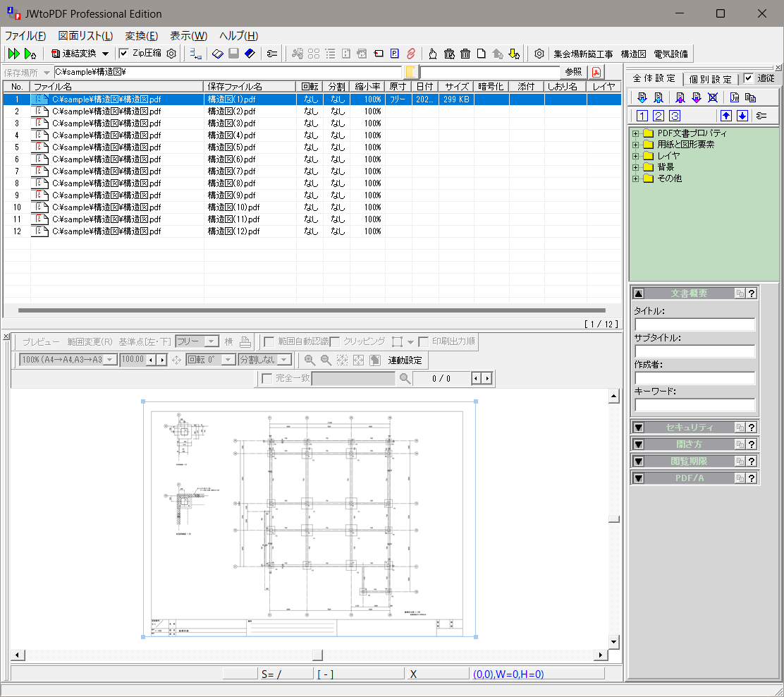
Task: Expand the セキュリティ section
Action: point(639,427)
